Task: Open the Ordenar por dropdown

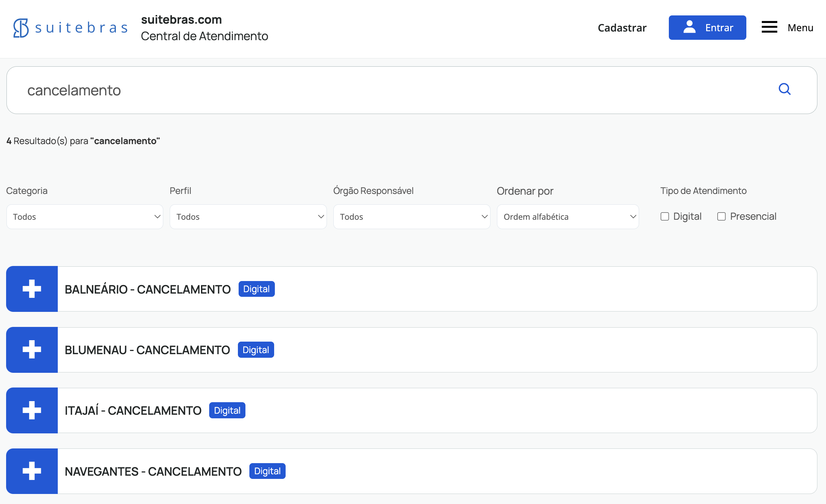Action: [x=568, y=217]
